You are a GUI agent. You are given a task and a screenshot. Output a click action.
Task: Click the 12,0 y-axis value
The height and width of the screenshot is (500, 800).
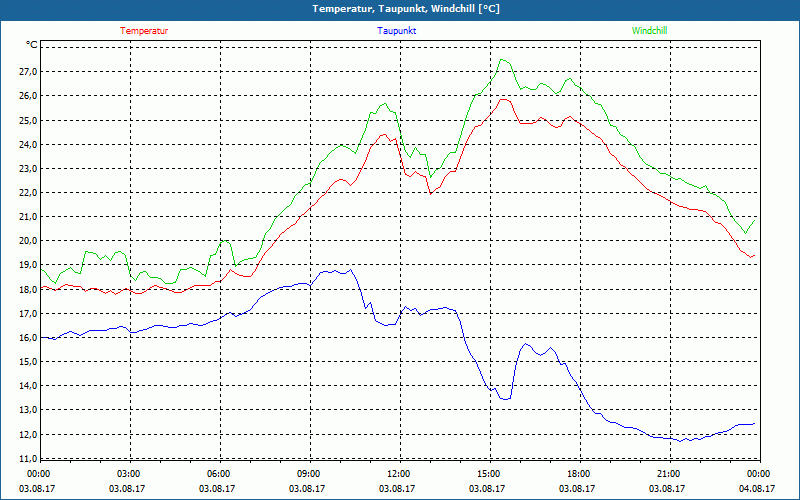pyautogui.click(x=28, y=434)
